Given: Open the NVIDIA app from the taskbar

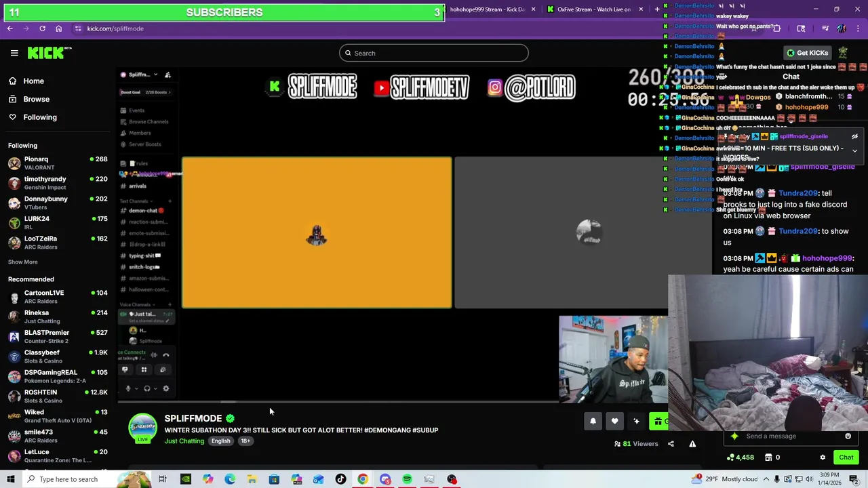Looking at the screenshot, I should point(185,479).
